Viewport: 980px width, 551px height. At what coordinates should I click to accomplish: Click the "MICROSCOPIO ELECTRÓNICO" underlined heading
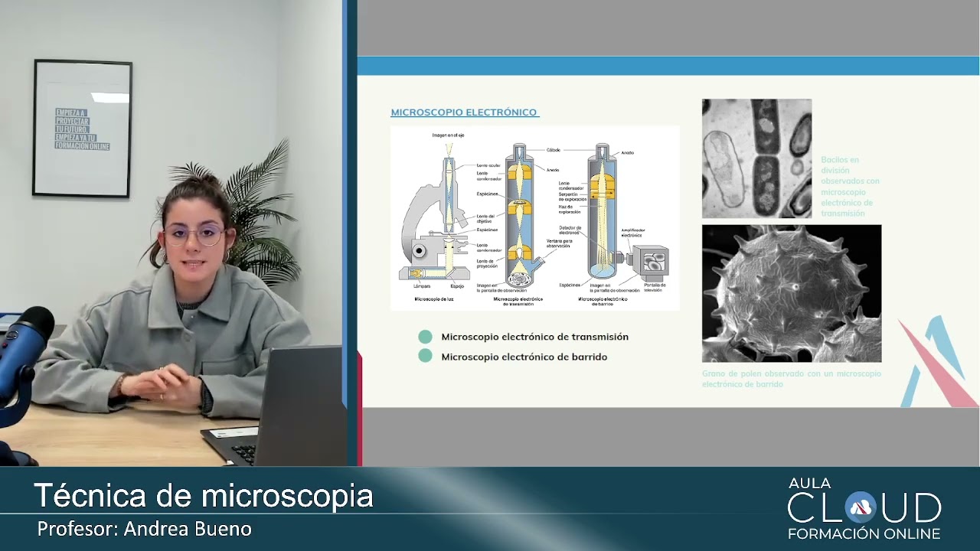465,112
